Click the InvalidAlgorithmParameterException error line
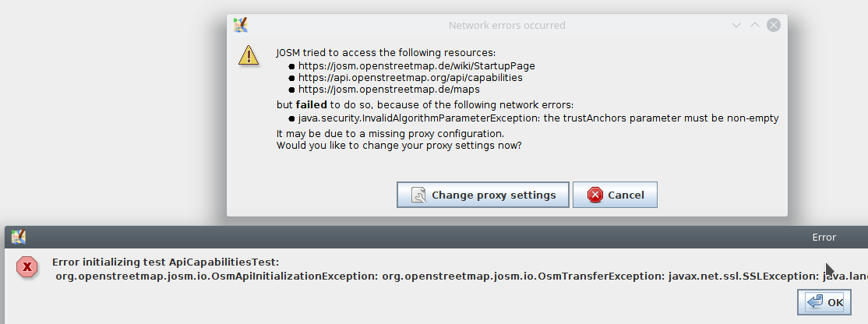Screen dimensions: 868x324 538,118
